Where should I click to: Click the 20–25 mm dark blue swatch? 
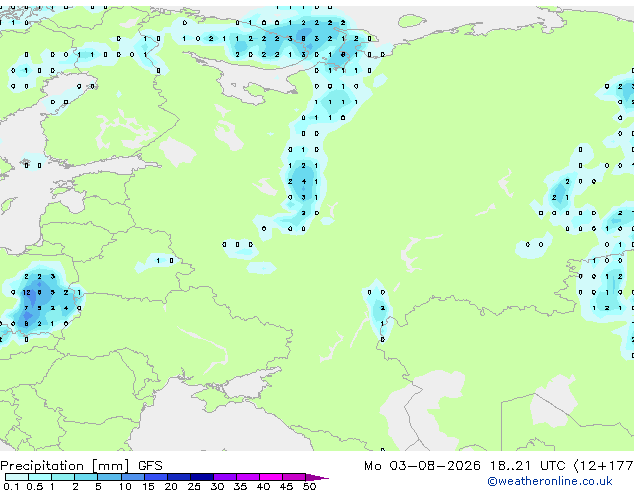179,477
